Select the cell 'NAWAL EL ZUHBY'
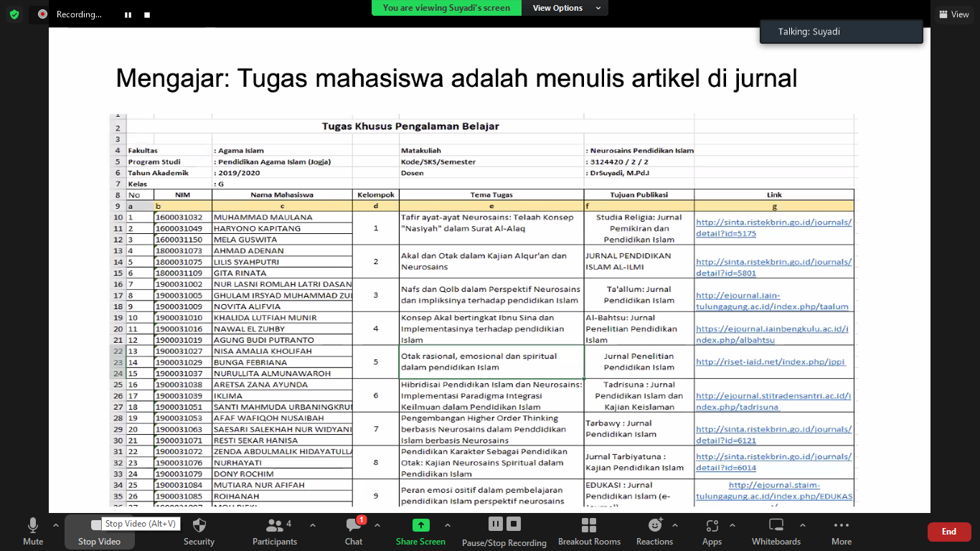The image size is (980, 551). [x=282, y=329]
